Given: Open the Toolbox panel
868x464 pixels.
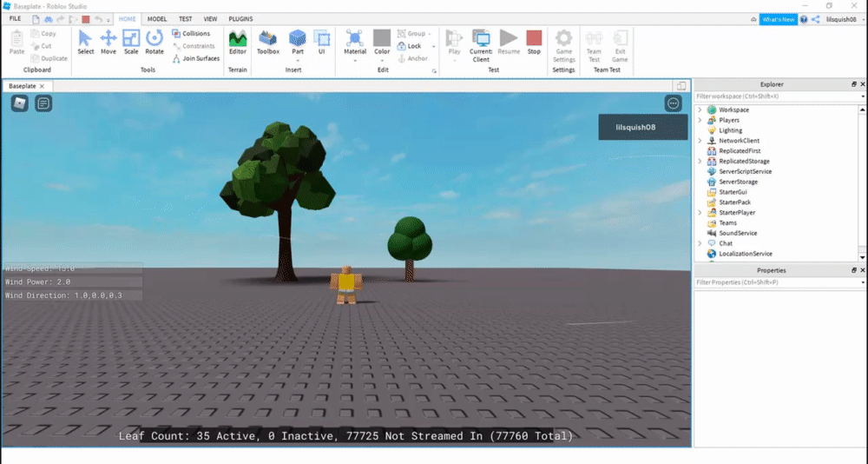Looking at the screenshot, I should 268,42.
